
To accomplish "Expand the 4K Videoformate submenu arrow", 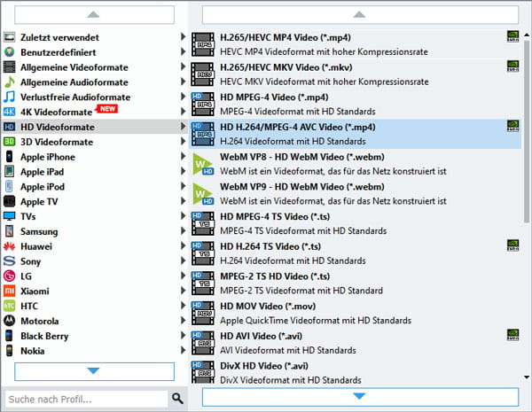I will click(x=183, y=112).
